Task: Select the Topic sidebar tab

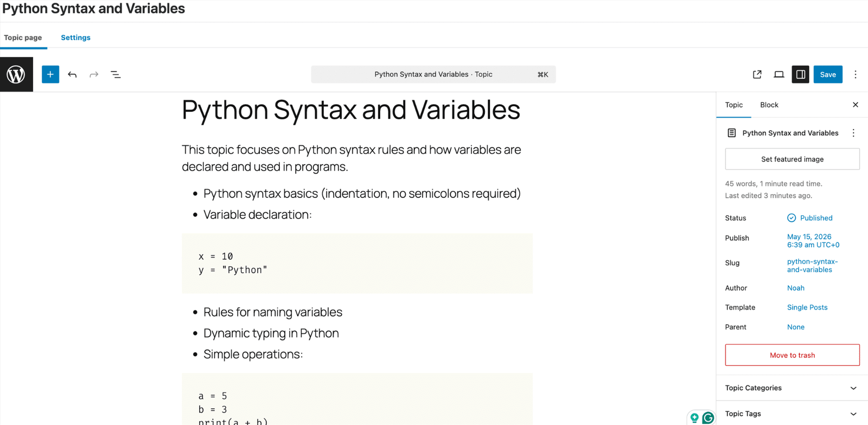Action: (x=734, y=105)
